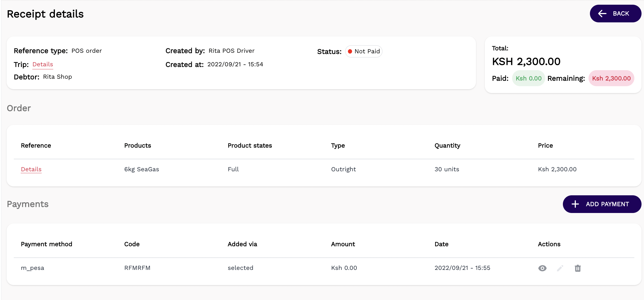The height and width of the screenshot is (300, 644).
Task: Click the Actions column header
Action: (549, 244)
